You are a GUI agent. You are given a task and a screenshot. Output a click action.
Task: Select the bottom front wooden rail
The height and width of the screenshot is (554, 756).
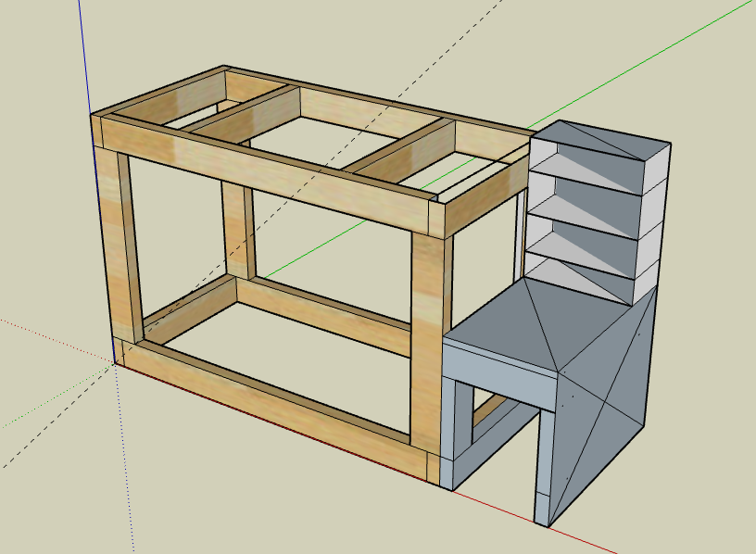pyautogui.click(x=275, y=403)
